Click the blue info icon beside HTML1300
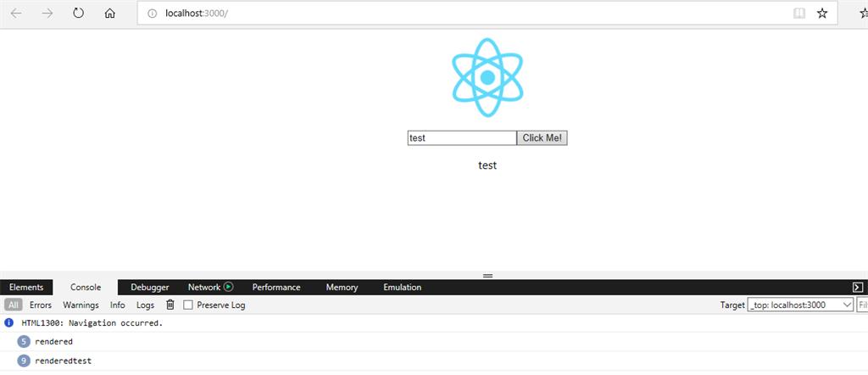The width and height of the screenshot is (868, 375). (x=8, y=323)
